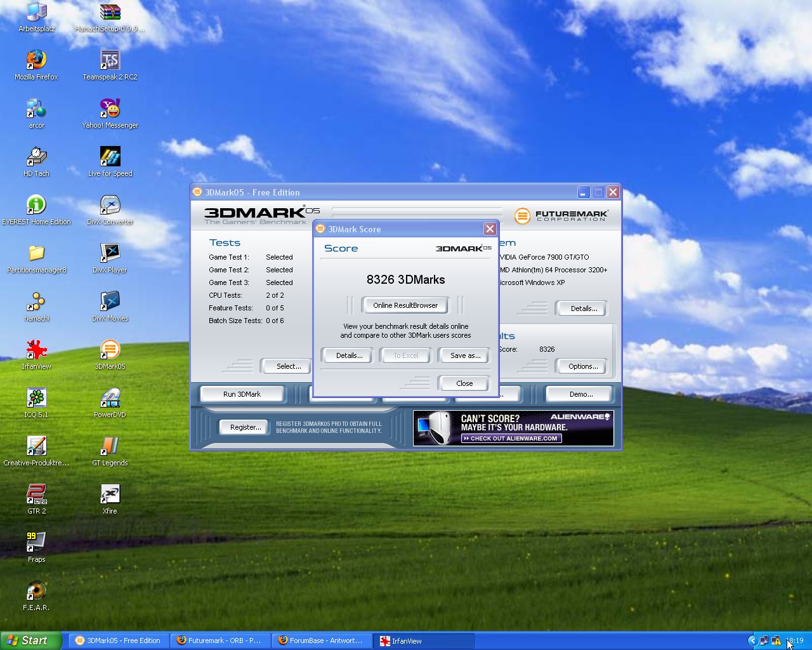This screenshot has height=650, width=812.
Task: Click the Game Test 1 row
Action: click(251, 257)
